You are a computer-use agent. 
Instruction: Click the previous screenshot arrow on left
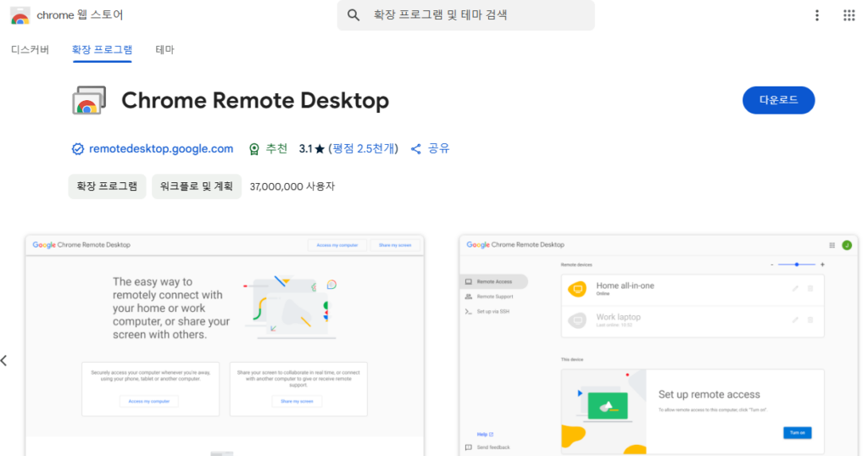(x=4, y=360)
